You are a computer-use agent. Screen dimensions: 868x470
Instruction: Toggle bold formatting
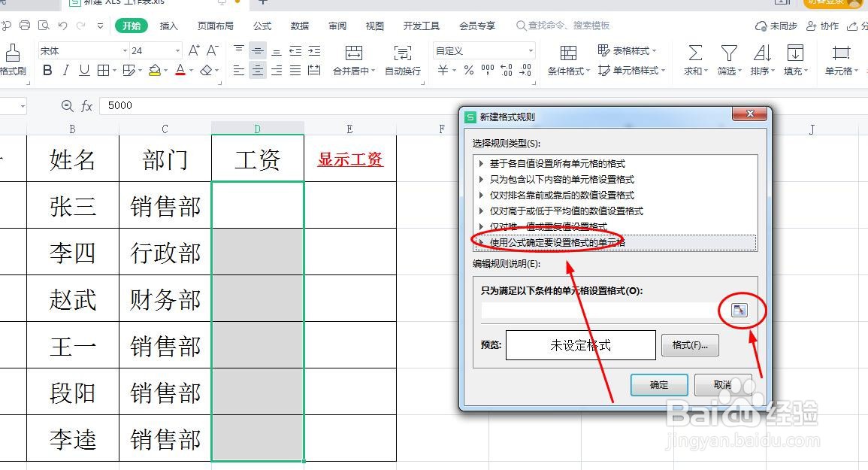(x=47, y=71)
